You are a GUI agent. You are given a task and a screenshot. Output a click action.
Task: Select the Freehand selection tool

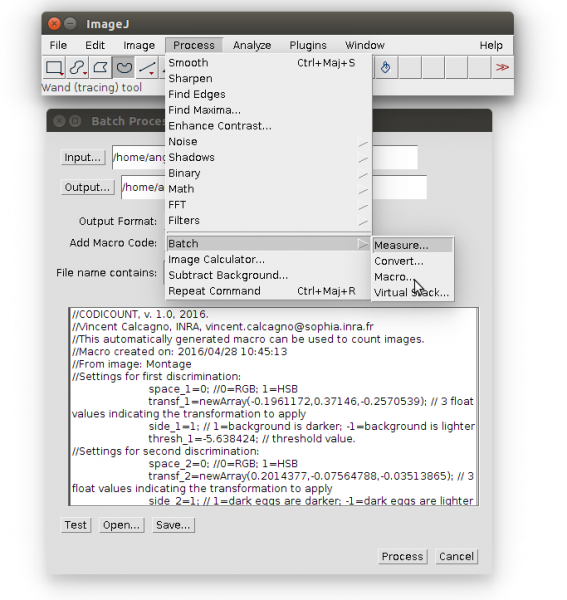point(124,68)
